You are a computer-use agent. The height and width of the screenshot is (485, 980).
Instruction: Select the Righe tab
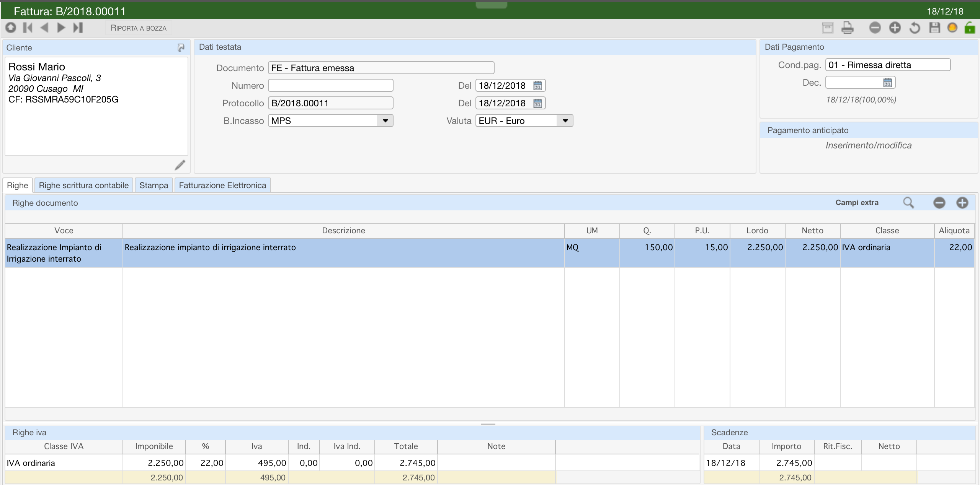click(18, 186)
